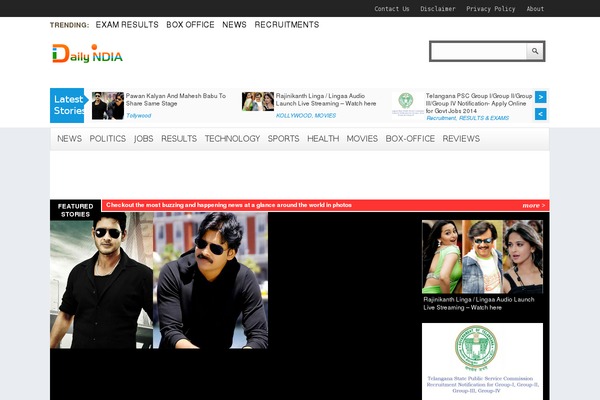The image size is (600, 400).
Task: Select Box-Office in the navigation bar
Action: coord(410,139)
